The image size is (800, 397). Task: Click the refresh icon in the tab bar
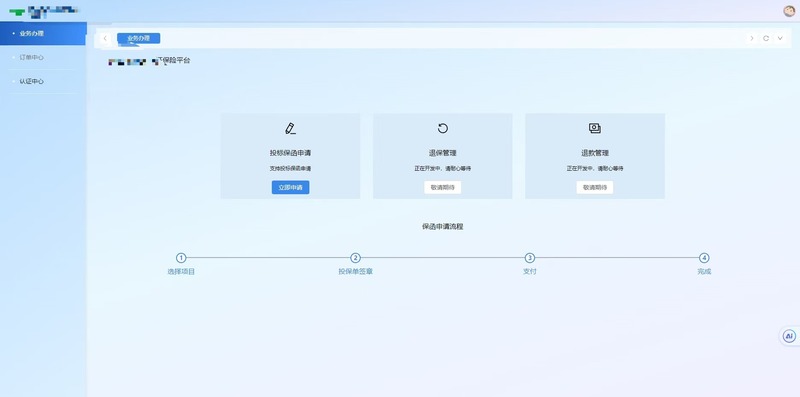[766, 38]
